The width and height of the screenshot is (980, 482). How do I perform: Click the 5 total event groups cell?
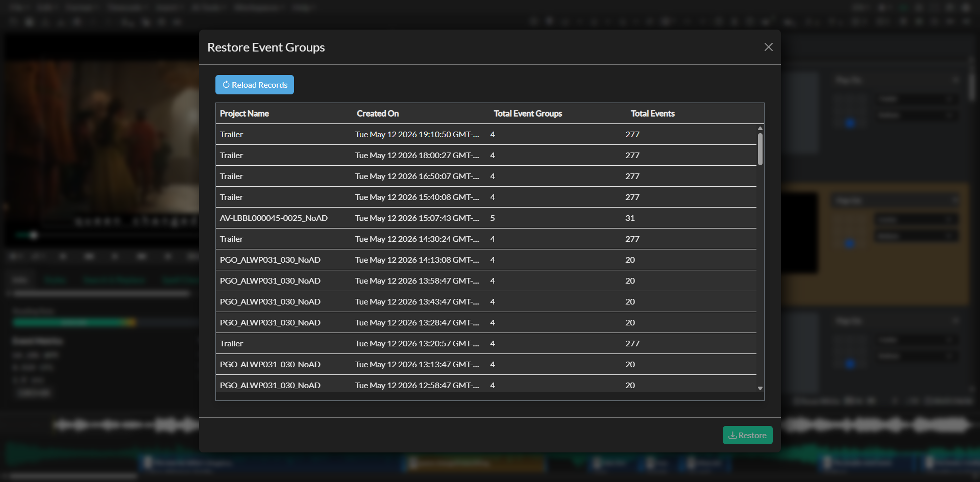493,218
